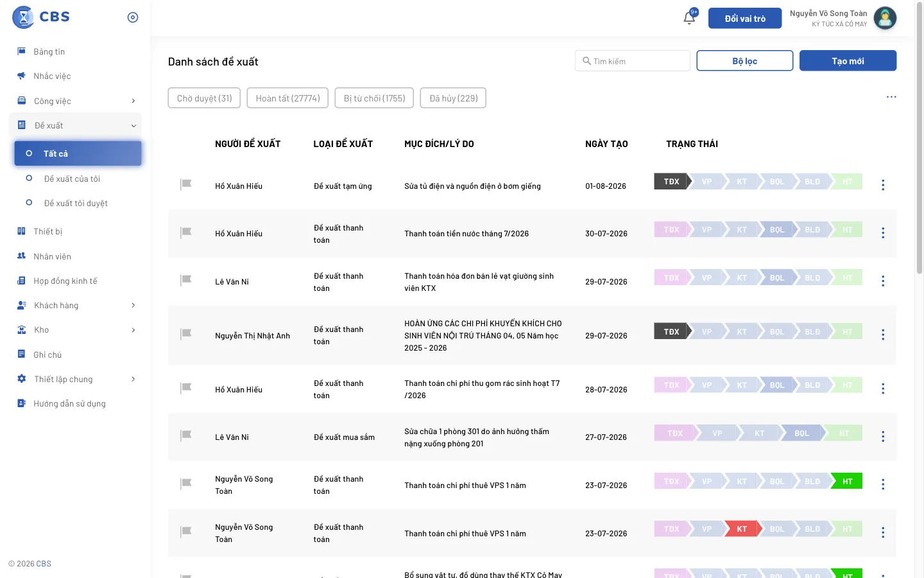
Task: Open the notifications bell icon
Action: click(x=689, y=18)
